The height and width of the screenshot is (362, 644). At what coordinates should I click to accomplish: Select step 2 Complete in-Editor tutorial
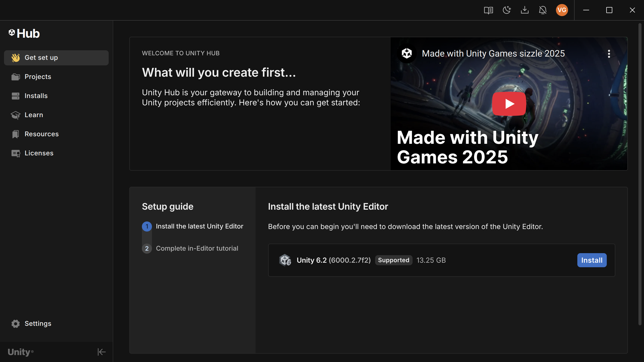pyautogui.click(x=197, y=248)
